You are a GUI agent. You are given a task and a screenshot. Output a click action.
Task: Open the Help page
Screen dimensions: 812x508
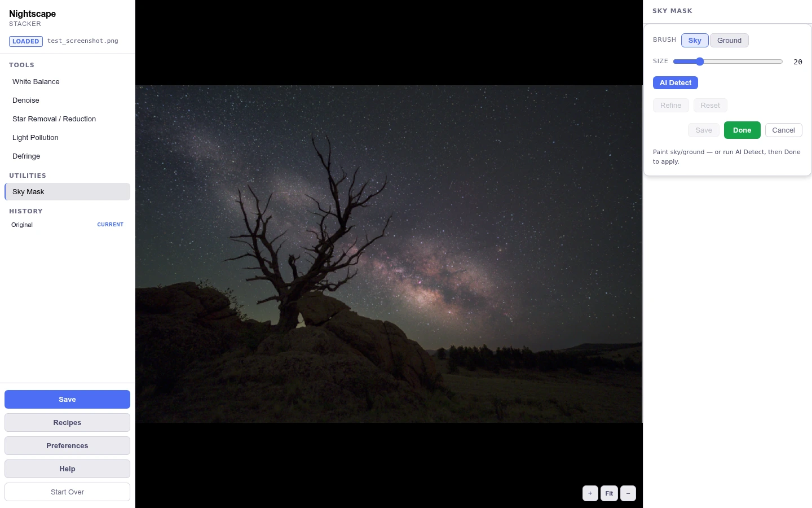tap(67, 469)
